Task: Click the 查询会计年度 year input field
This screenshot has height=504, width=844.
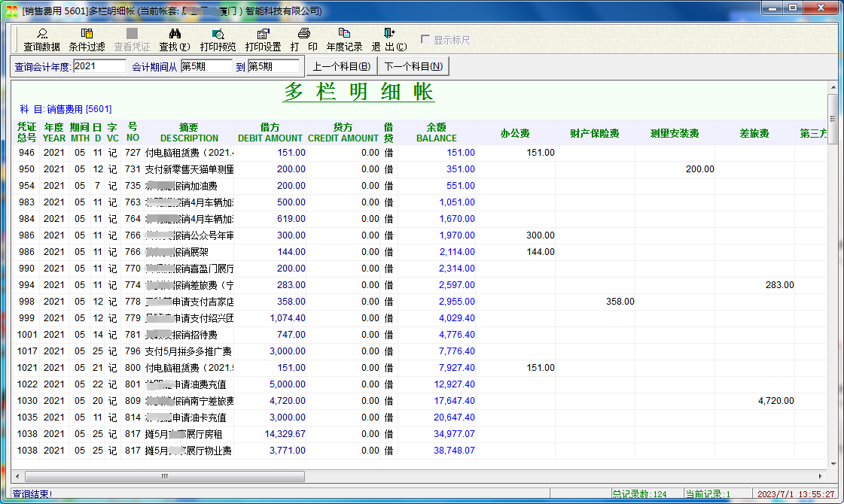Action: (99, 66)
